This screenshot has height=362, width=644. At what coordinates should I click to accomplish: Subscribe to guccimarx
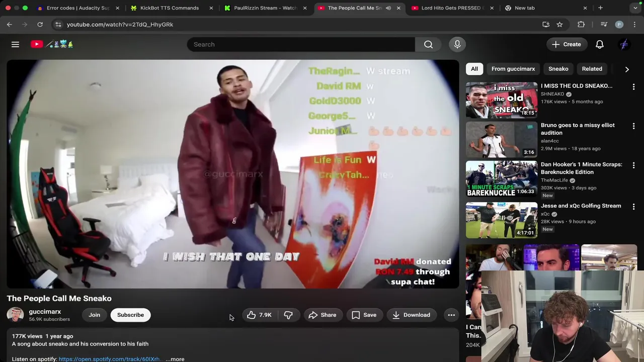point(130,315)
